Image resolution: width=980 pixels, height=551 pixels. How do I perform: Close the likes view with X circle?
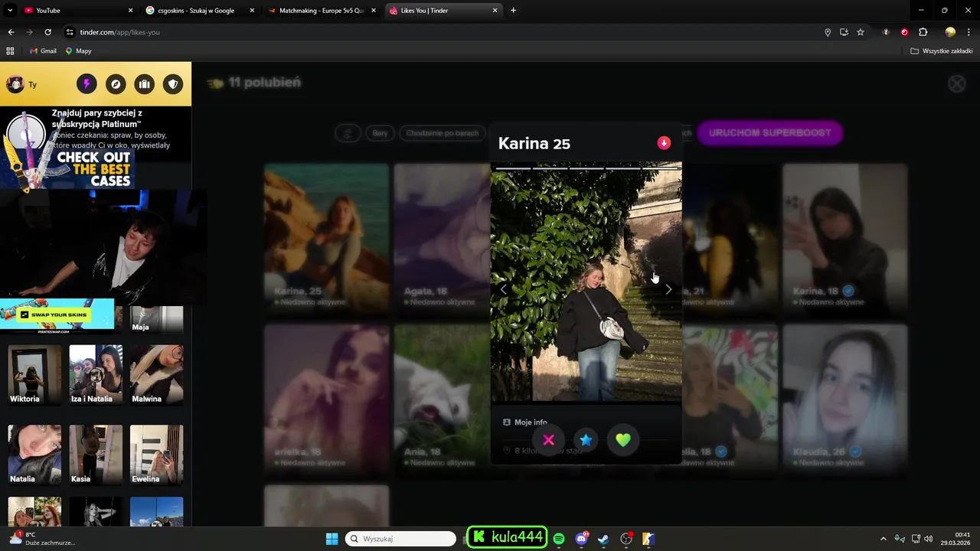(957, 84)
